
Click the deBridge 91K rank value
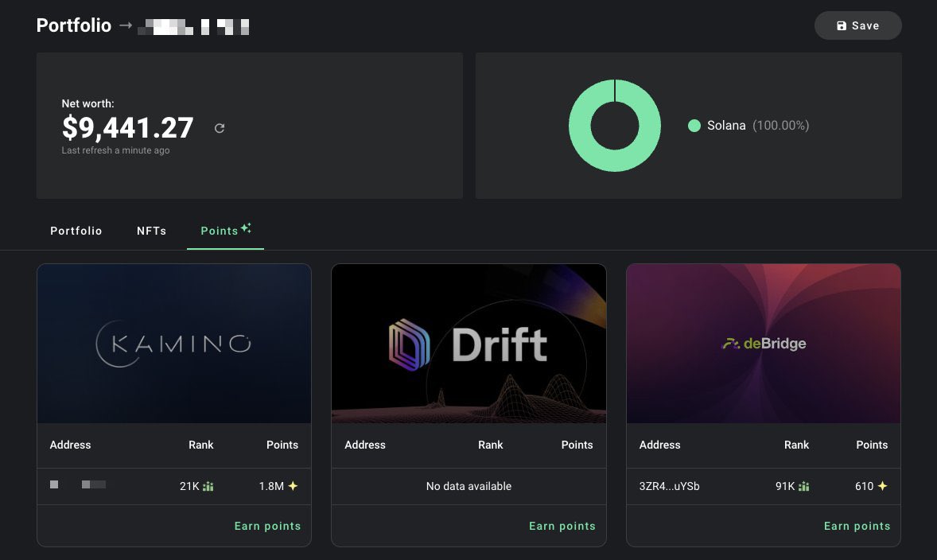click(785, 486)
